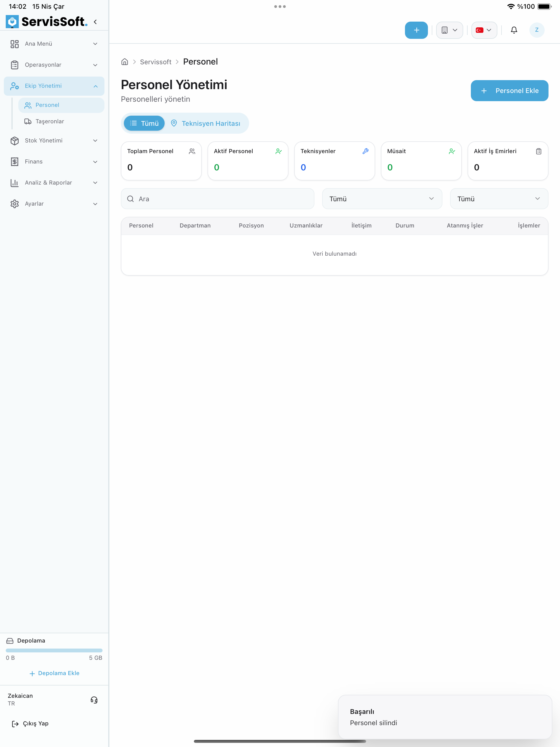Click the Başarılı Personel silindi toast
The image size is (560, 747).
click(445, 717)
